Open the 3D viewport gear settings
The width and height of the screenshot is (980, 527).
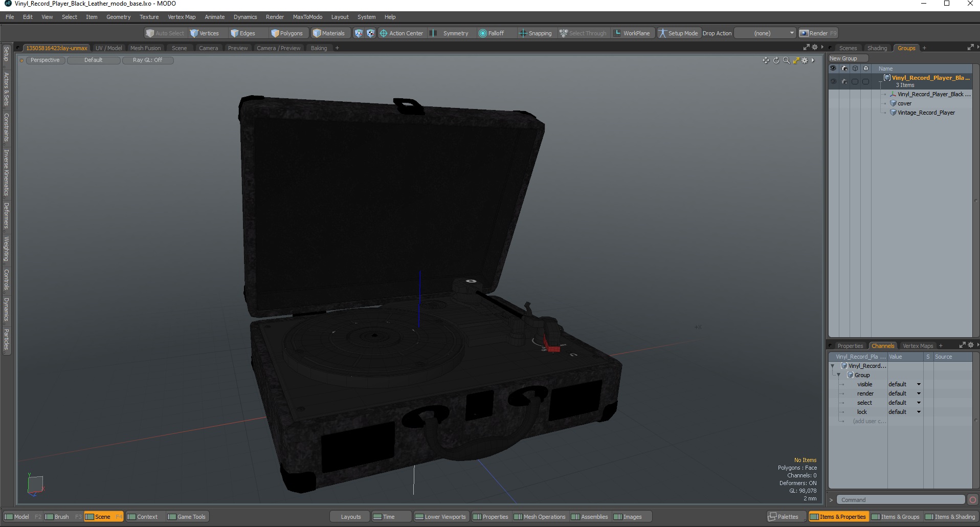pyautogui.click(x=805, y=60)
